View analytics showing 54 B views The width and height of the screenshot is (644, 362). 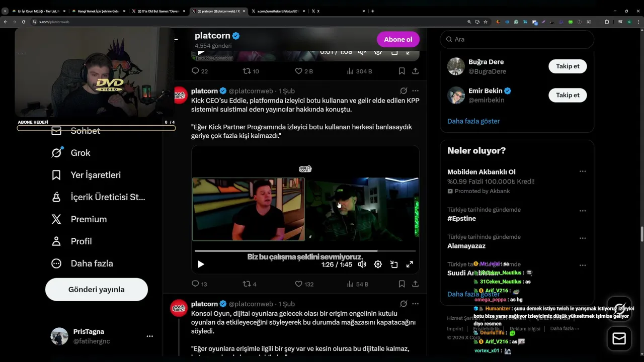click(x=358, y=284)
